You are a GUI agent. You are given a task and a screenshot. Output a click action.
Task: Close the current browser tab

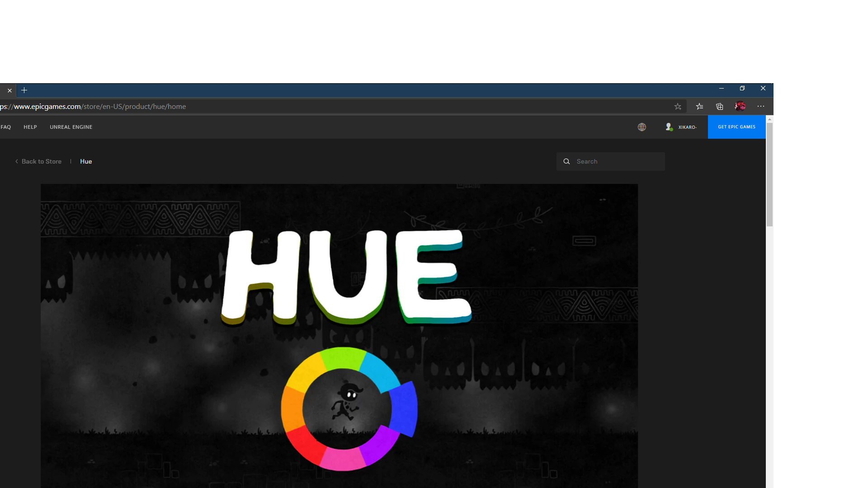pos(9,90)
